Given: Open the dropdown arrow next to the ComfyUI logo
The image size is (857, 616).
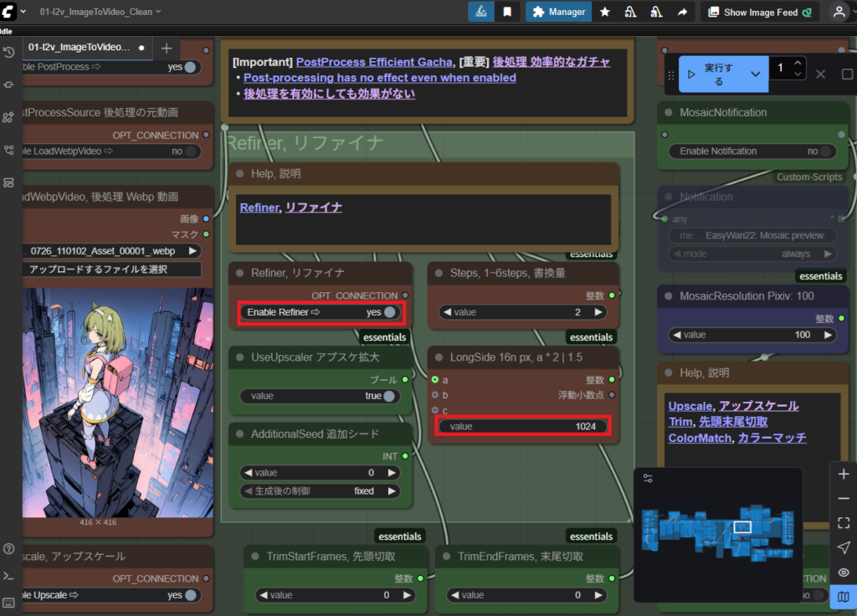Looking at the screenshot, I should pyautogui.click(x=23, y=12).
